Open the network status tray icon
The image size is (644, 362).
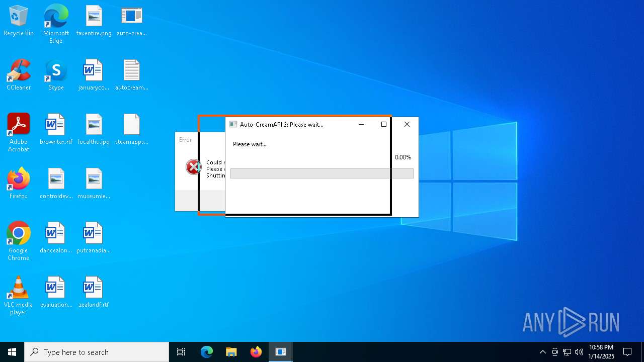click(567, 352)
